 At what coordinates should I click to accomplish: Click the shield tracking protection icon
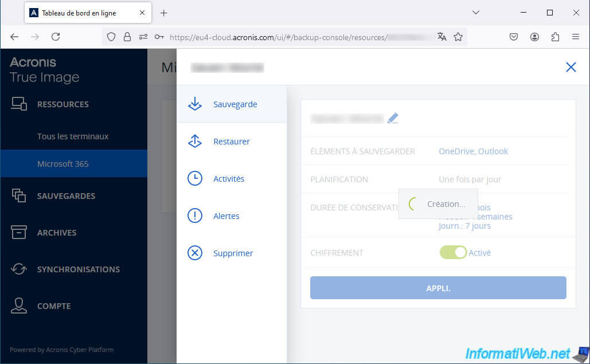111,37
